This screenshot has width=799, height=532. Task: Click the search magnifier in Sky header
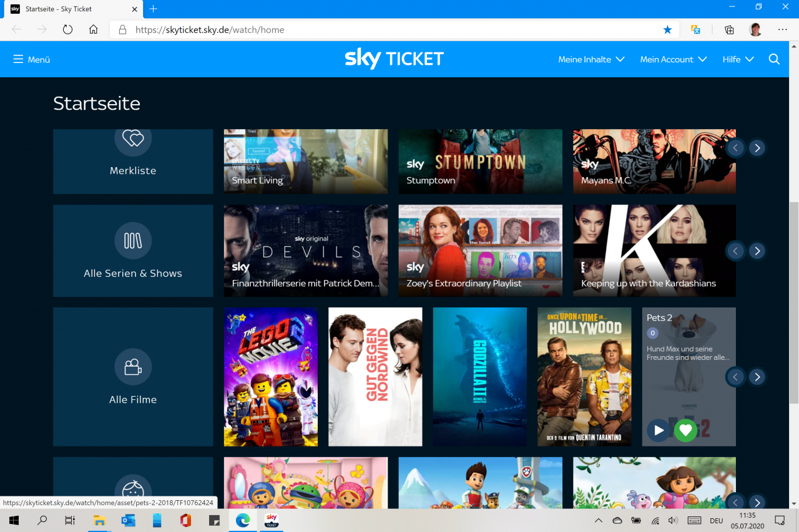(x=774, y=59)
